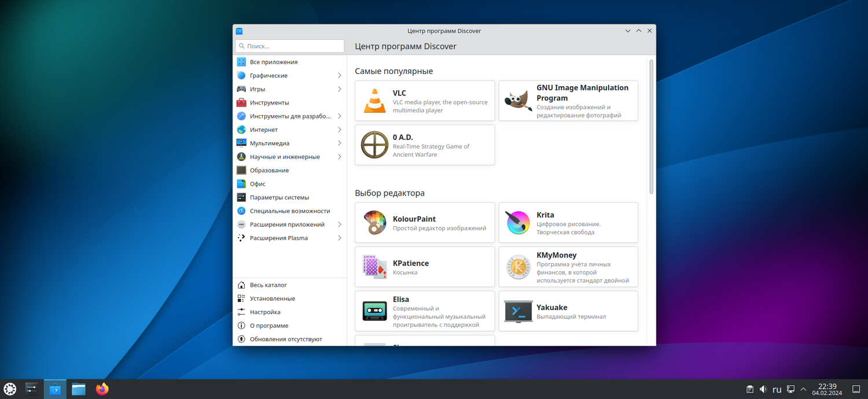Click the Настройка sliders icon
868x399 pixels.
coord(241,312)
